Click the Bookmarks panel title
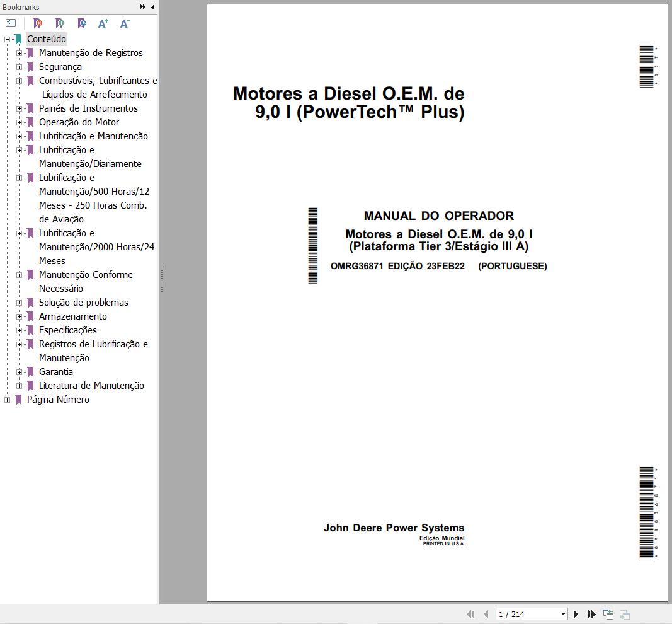The image size is (672, 624). coord(21,8)
